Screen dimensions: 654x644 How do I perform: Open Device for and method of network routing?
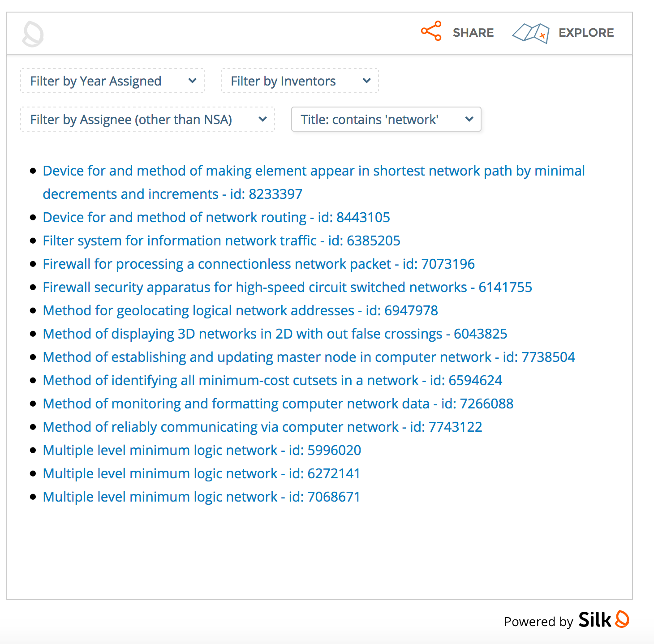216,218
